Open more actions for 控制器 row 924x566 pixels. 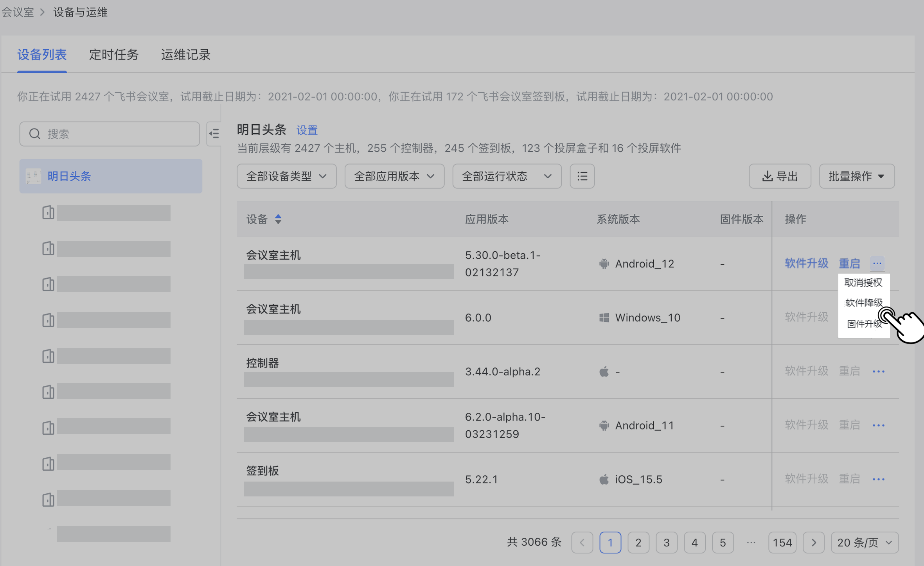click(x=878, y=371)
